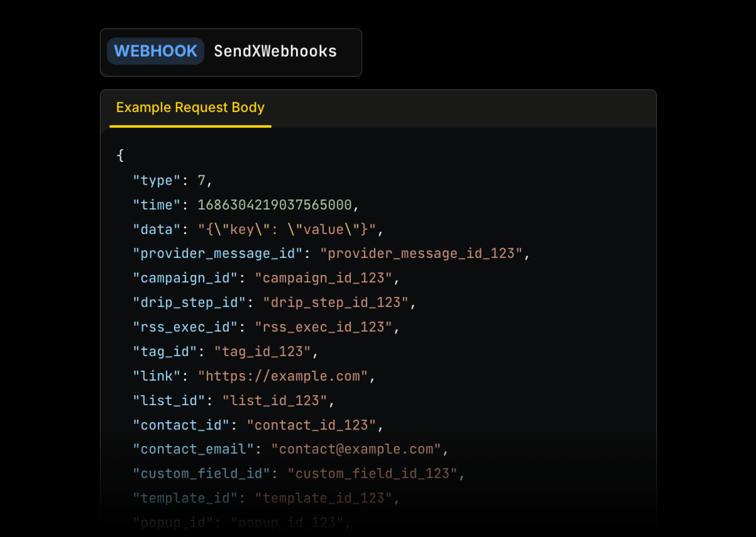This screenshot has height=537, width=756.
Task: Click the timestamp value 1686304219037565000
Action: click(x=275, y=205)
